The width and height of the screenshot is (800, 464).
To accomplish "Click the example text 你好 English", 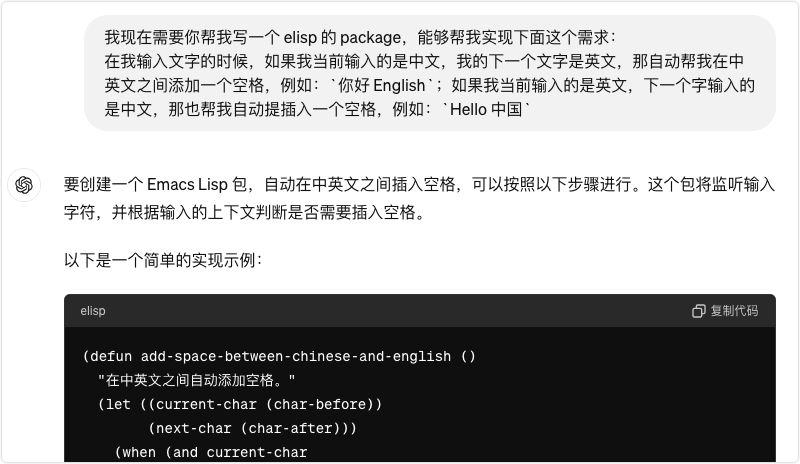I will 381,85.
